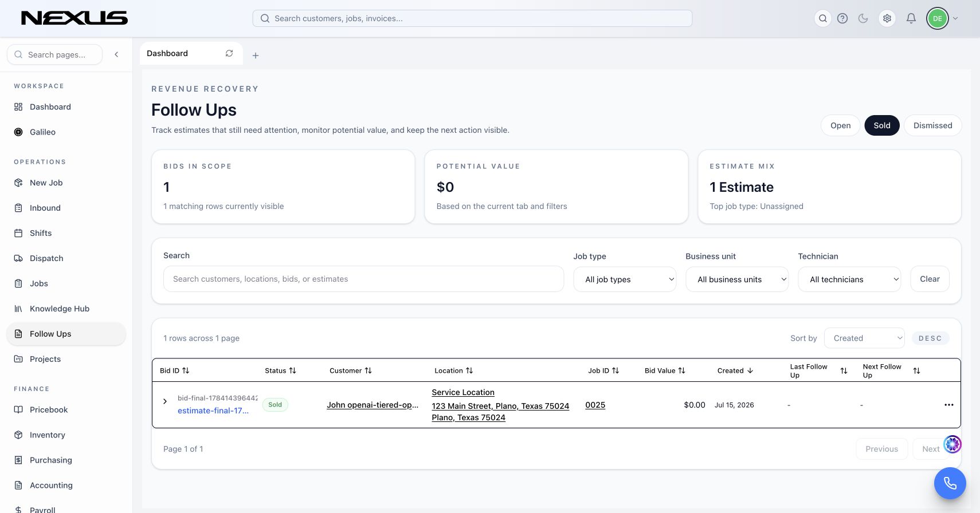
Task: Open the help question mark icon
Action: (842, 18)
